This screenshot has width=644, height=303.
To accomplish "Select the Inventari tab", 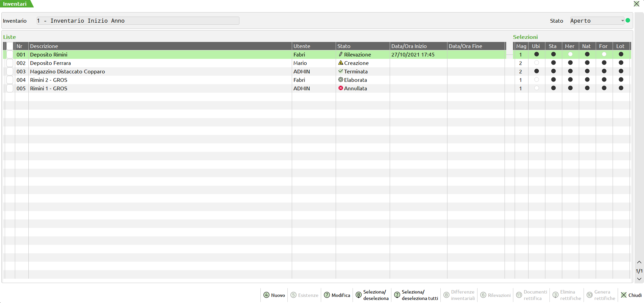I will (15, 4).
